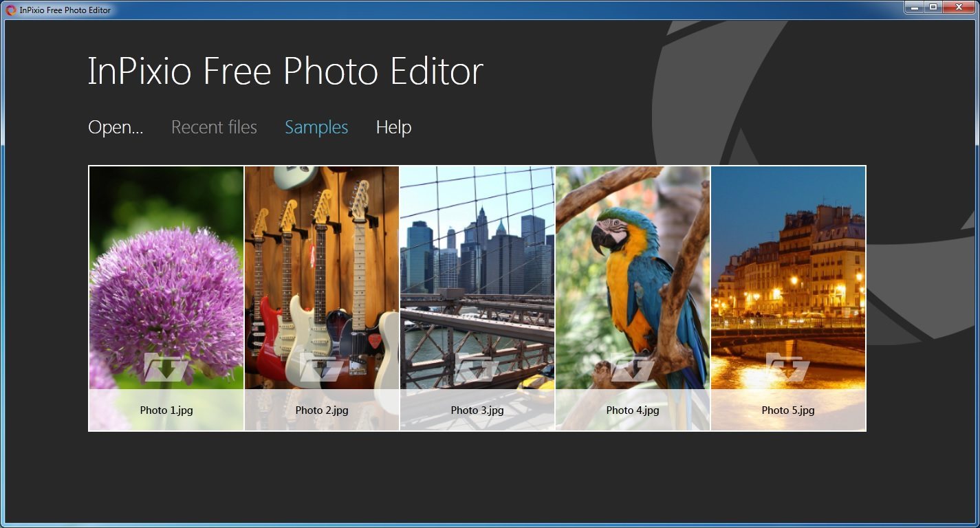Click the Photo 3.jpg label
The height and width of the screenshot is (528, 980).
click(x=477, y=410)
